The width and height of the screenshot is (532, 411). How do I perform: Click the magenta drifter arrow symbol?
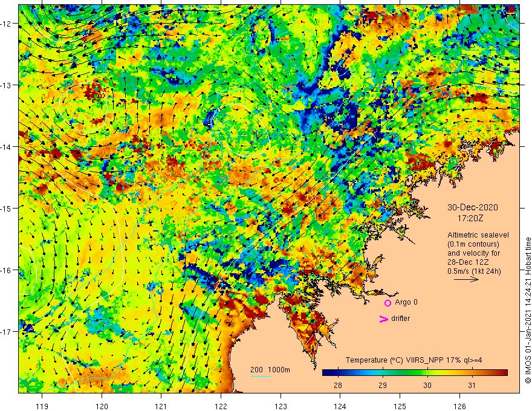383,319
